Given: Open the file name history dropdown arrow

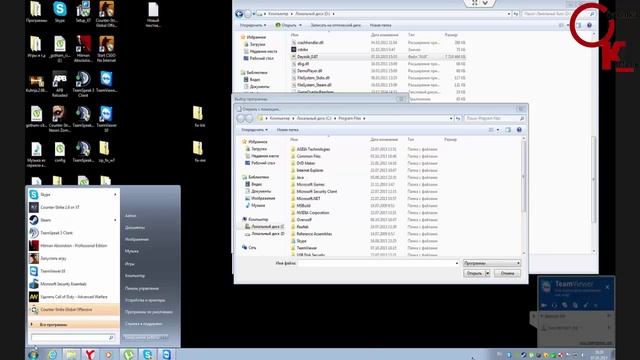Looking at the screenshot, I should (456, 263).
